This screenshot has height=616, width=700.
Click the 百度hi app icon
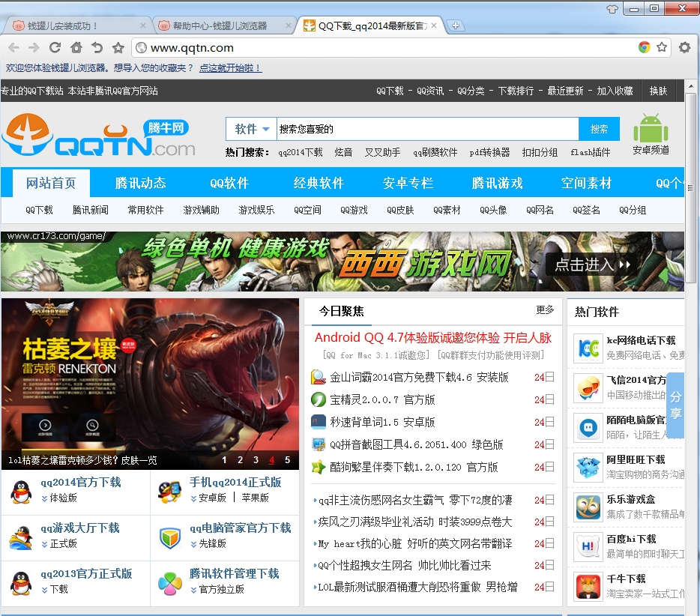[588, 547]
